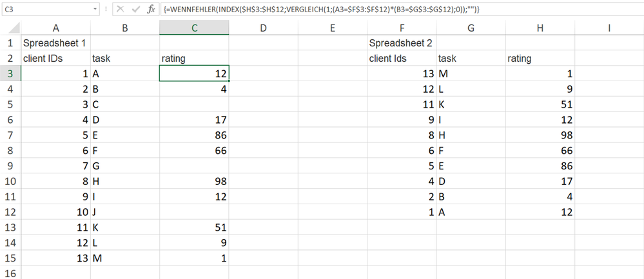The height and width of the screenshot is (279, 644).
Task: Open the Insert Function fx dialog
Action: pyautogui.click(x=151, y=9)
